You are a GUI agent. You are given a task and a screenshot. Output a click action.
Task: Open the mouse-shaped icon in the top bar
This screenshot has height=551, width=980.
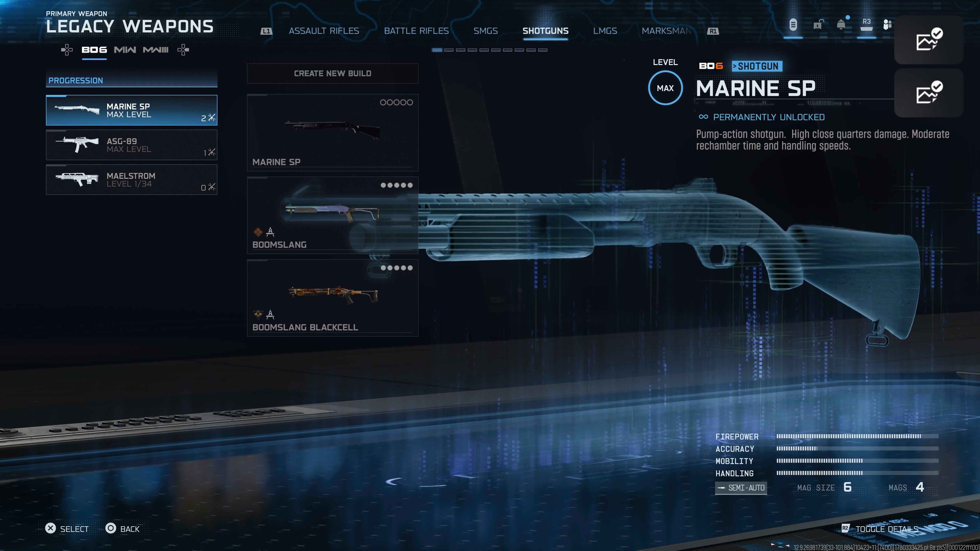(x=793, y=25)
